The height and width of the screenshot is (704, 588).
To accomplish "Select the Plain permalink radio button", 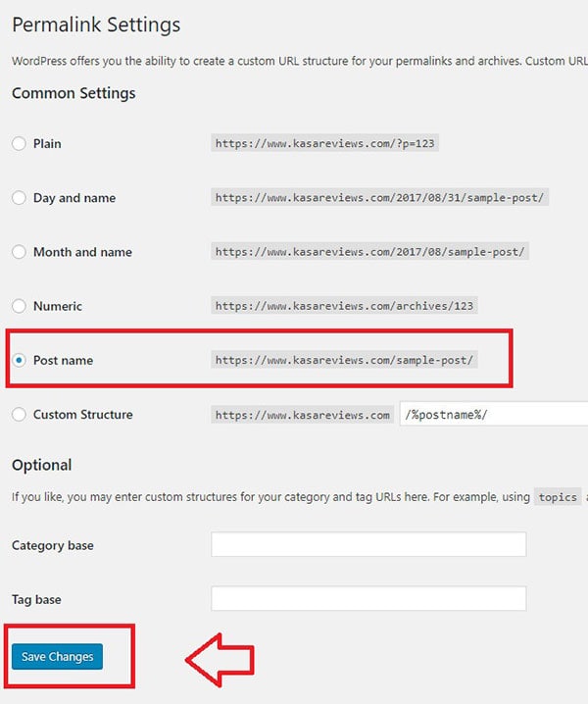I will (20, 144).
